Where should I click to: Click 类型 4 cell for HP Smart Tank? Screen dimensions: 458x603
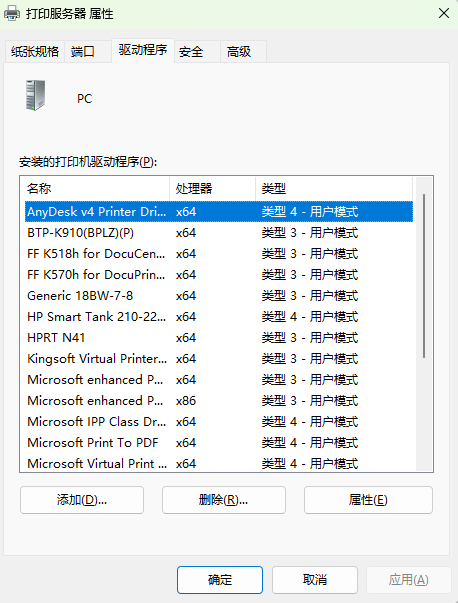(x=310, y=316)
